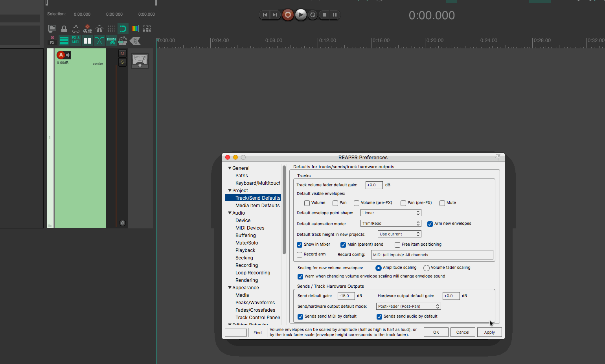Open Default automation mode dropdown
The image size is (605, 364).
[390, 223]
